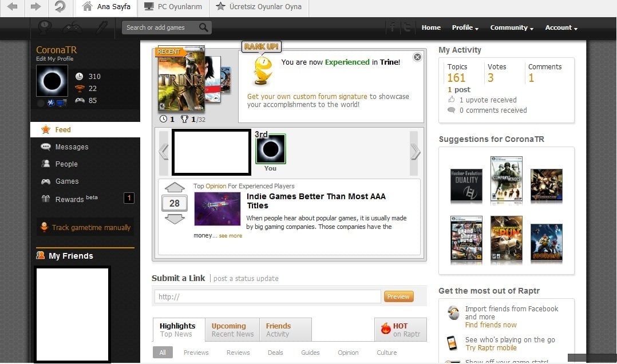The width and height of the screenshot is (617, 364).
Task: Expand the Community dropdown menu
Action: coord(512,27)
